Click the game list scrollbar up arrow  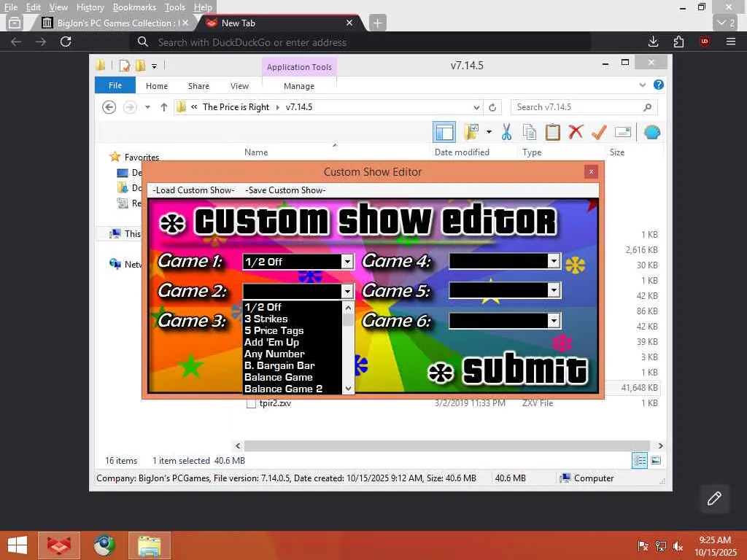coord(348,308)
